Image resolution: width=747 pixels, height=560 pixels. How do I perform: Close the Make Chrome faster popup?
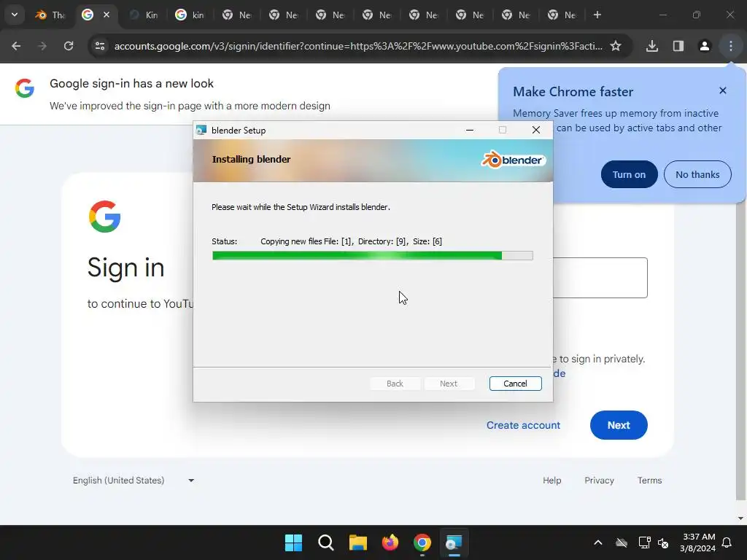722,90
